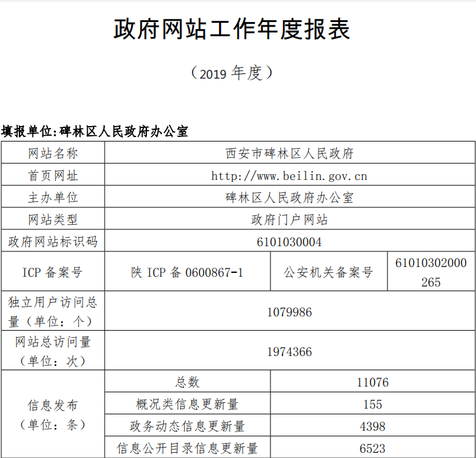Click the total visits value 1974366
476x458 pixels.
pos(289,351)
